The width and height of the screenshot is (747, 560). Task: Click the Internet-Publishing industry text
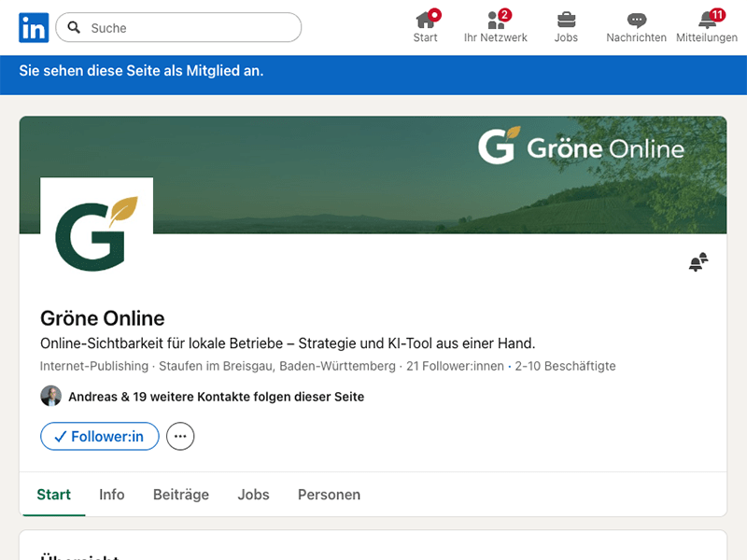point(94,366)
